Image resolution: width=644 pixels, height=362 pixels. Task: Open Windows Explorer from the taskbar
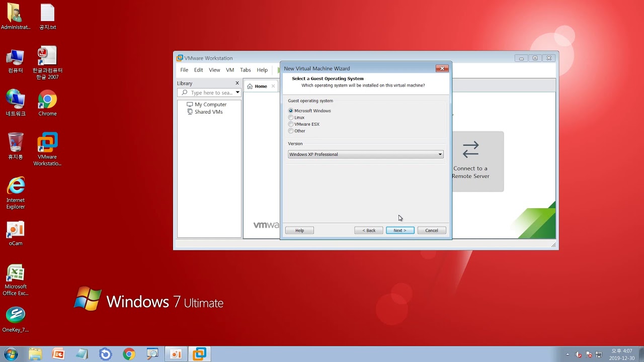pos(35,354)
